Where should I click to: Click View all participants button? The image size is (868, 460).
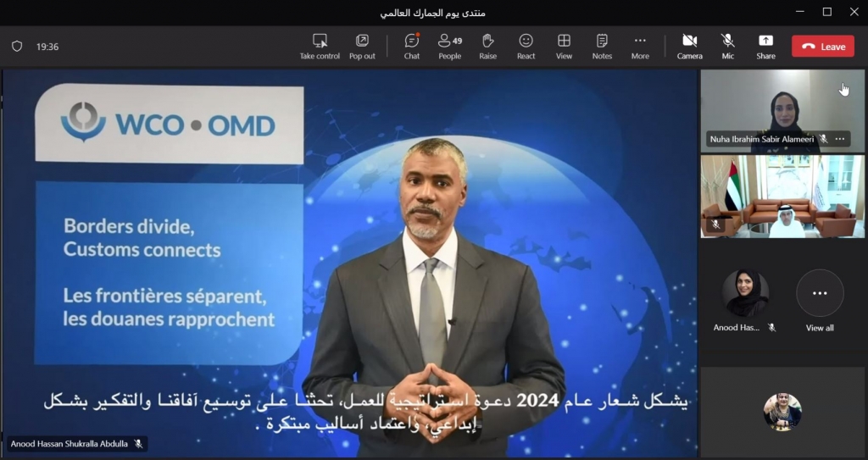pos(820,293)
